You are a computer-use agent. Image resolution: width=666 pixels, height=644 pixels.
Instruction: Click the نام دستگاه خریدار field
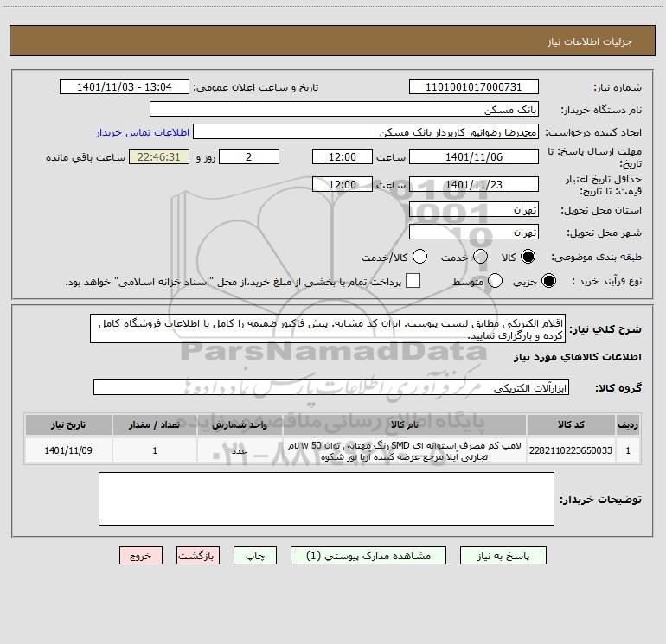click(x=343, y=110)
